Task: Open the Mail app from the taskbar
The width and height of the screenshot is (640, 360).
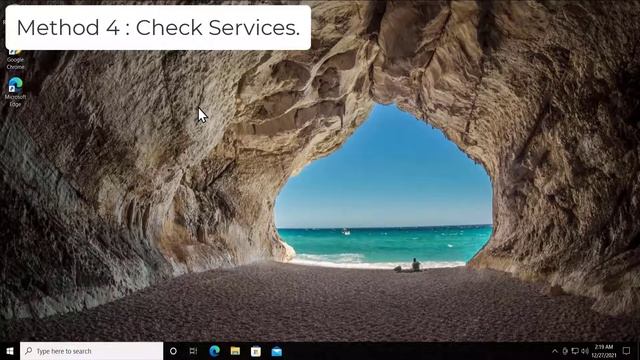Action: [277, 351]
